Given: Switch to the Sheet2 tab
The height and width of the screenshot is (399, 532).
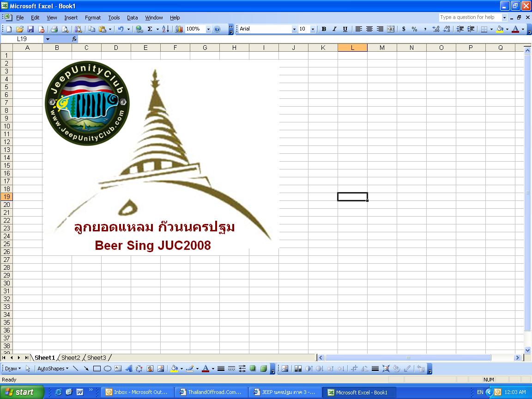Looking at the screenshot, I should coord(71,357).
